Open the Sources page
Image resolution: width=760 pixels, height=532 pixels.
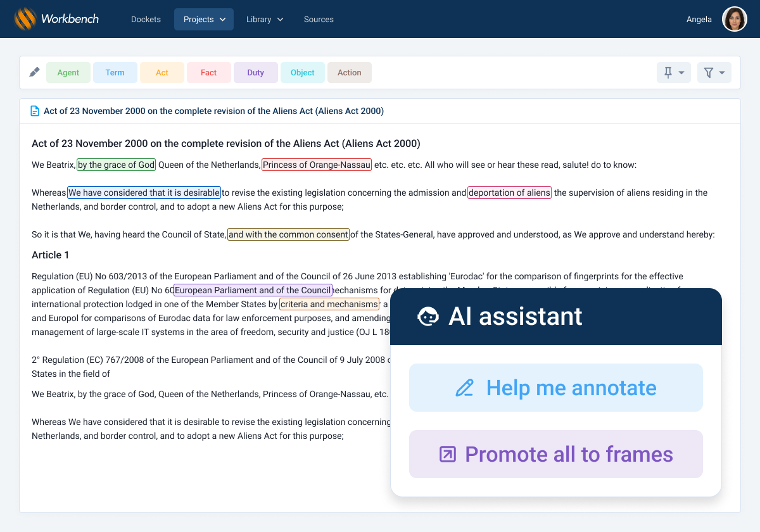319,19
